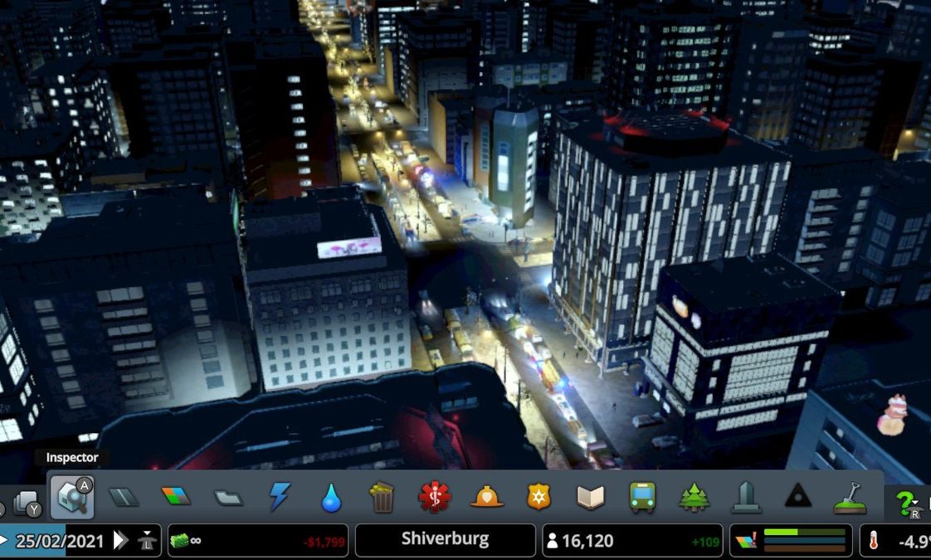Image resolution: width=931 pixels, height=560 pixels.
Task: Open the Landscaping shovel menu
Action: click(850, 498)
